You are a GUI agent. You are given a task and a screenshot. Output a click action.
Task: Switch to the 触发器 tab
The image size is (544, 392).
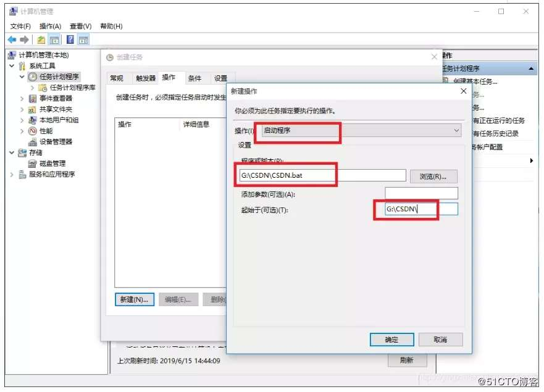coord(146,78)
